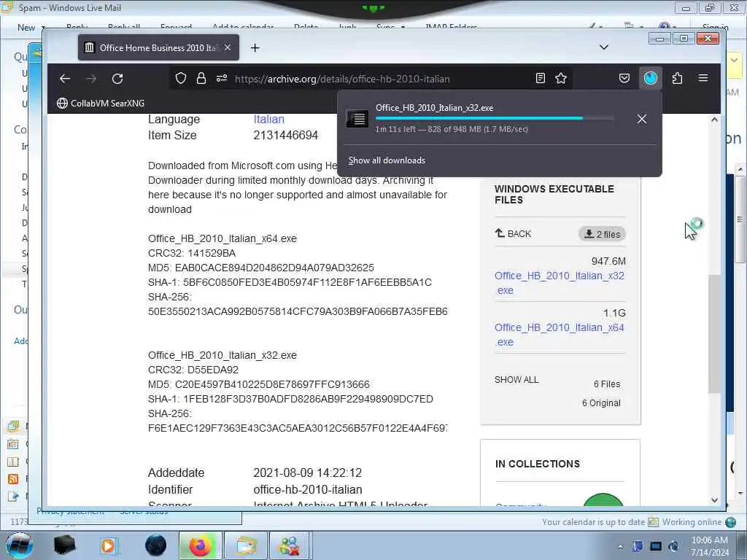Click BACK in the download options

point(513,234)
